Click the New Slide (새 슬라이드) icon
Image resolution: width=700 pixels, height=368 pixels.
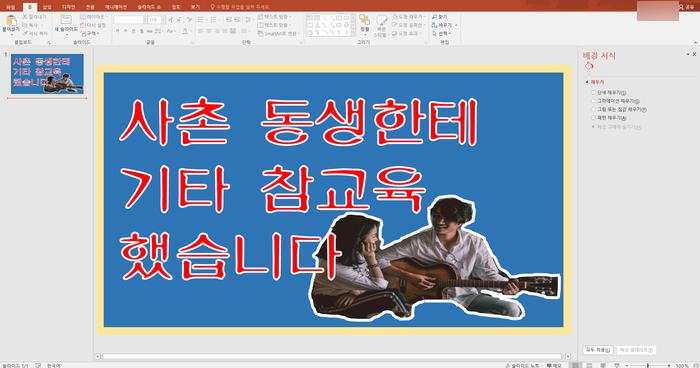[66, 20]
